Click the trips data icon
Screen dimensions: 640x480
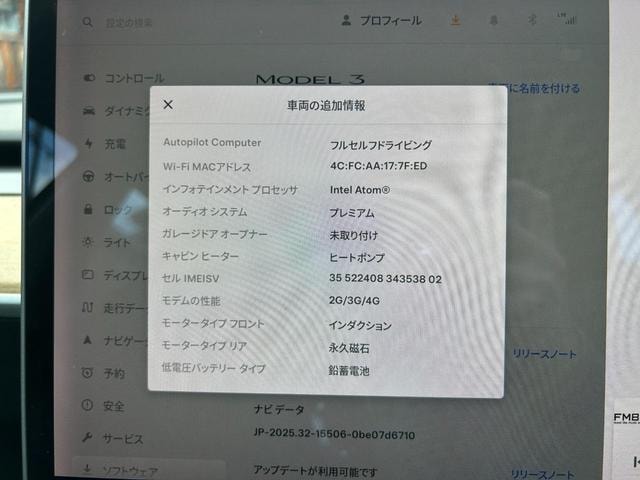coord(88,307)
